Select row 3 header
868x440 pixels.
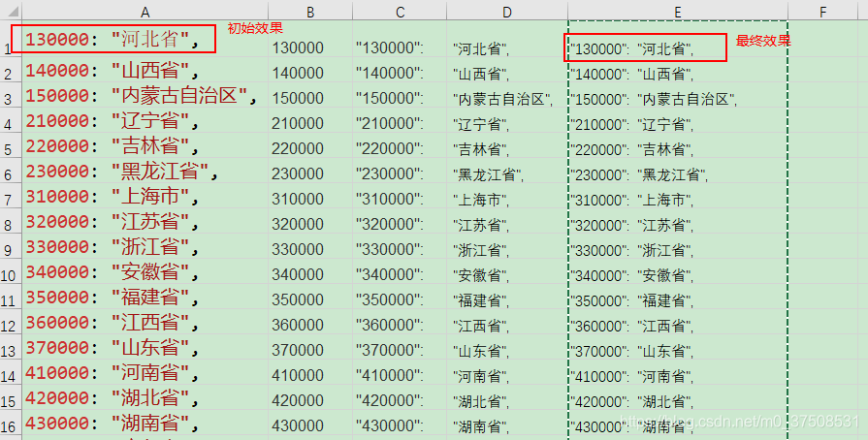11,95
